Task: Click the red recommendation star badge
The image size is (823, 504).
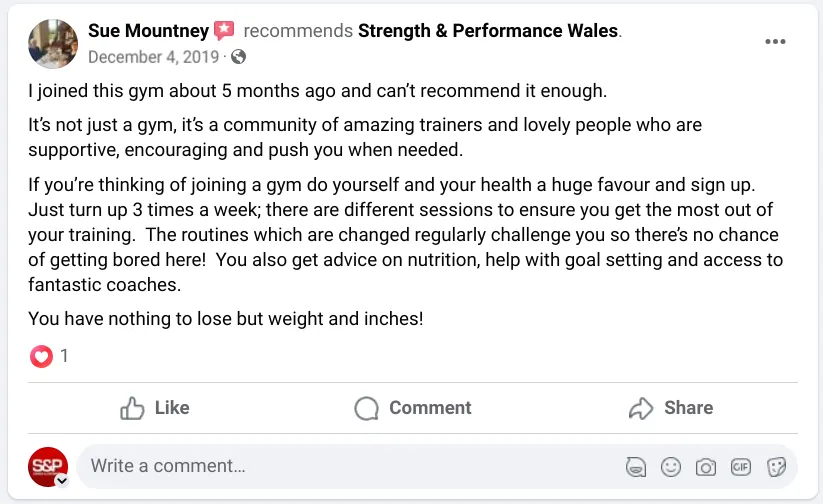Action: click(224, 31)
